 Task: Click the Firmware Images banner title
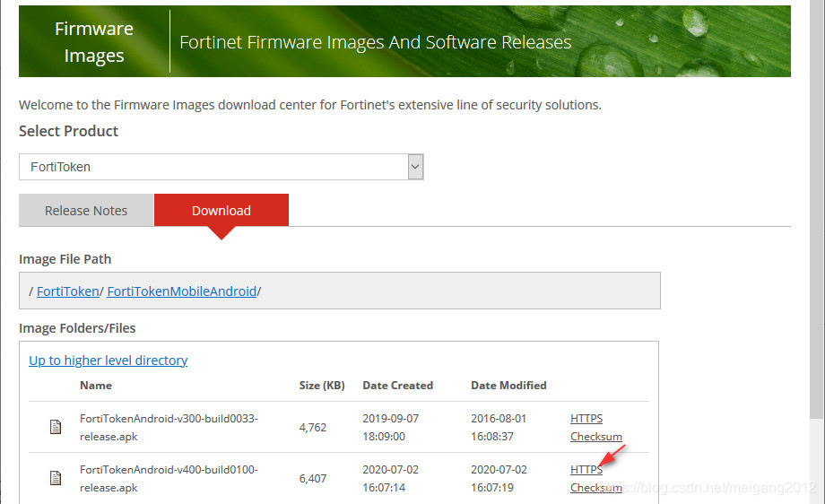coord(94,42)
